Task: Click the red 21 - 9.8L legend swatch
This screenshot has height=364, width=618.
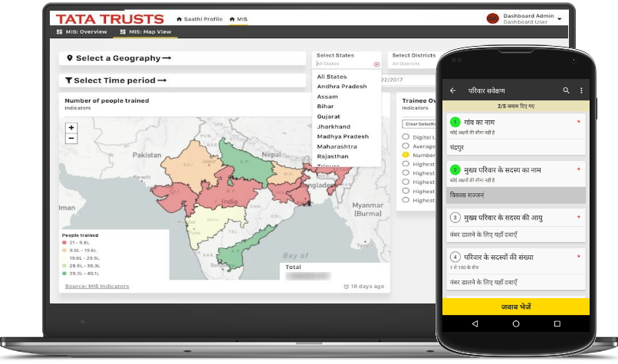Action: pyautogui.click(x=64, y=243)
